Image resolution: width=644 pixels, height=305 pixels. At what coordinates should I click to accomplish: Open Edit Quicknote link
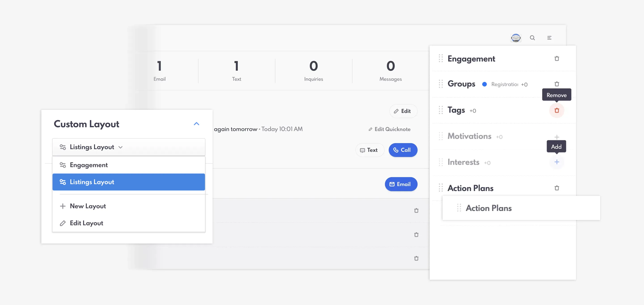pos(389,129)
